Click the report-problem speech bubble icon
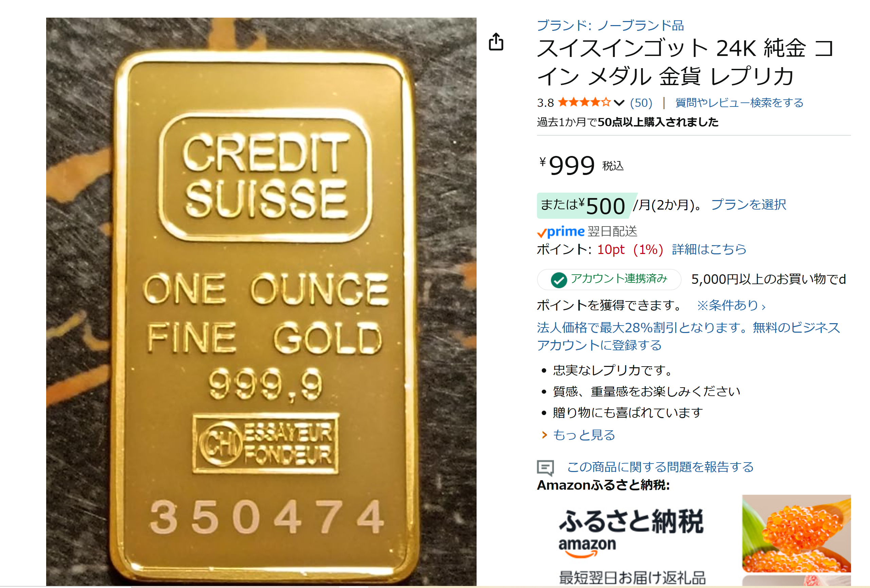870x588 pixels. click(x=545, y=468)
